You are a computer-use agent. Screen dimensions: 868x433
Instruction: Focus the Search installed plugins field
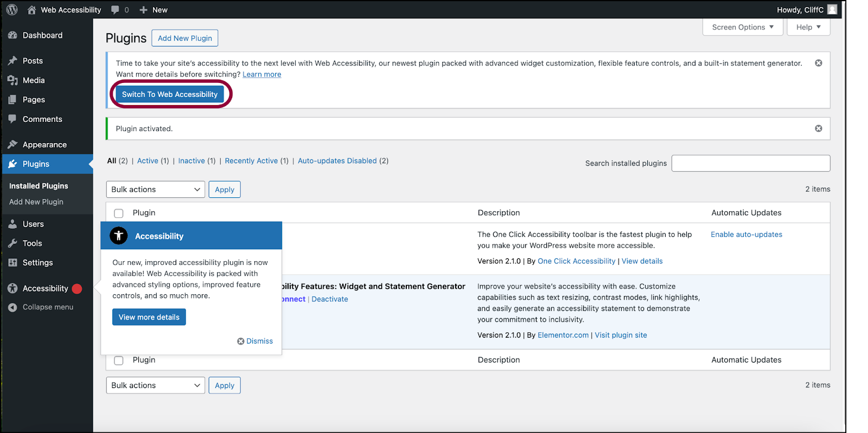pos(751,163)
